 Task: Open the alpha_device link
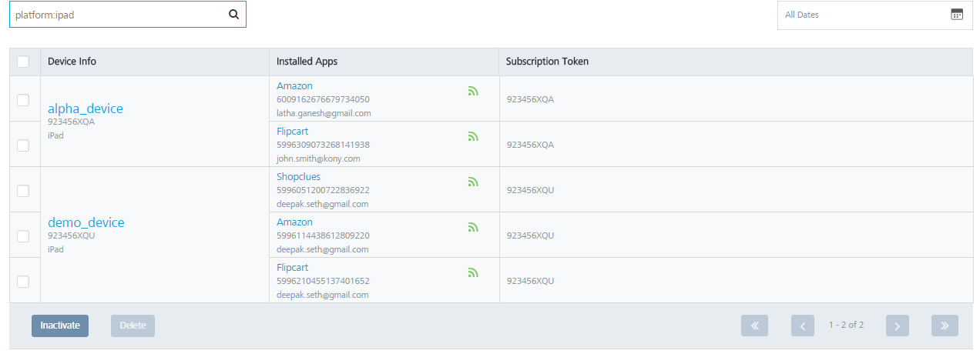coord(86,109)
